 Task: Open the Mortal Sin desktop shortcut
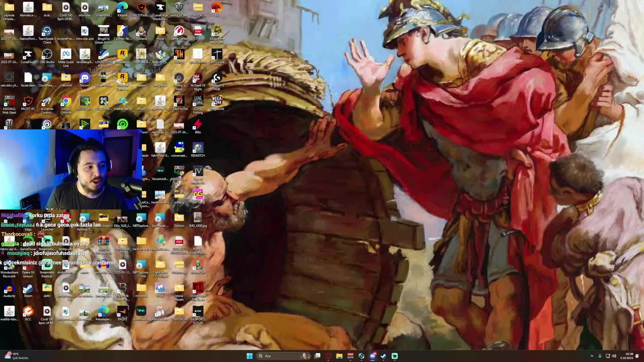tap(198, 267)
